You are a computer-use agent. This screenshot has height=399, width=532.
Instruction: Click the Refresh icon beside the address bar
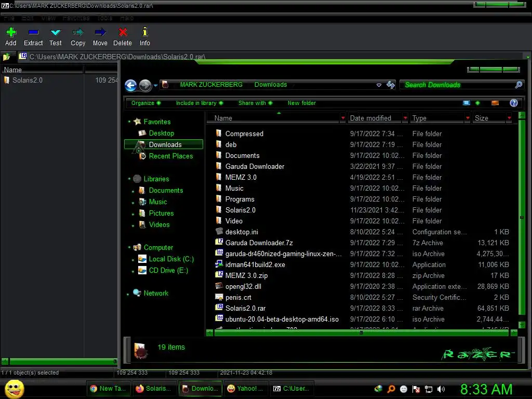(391, 85)
